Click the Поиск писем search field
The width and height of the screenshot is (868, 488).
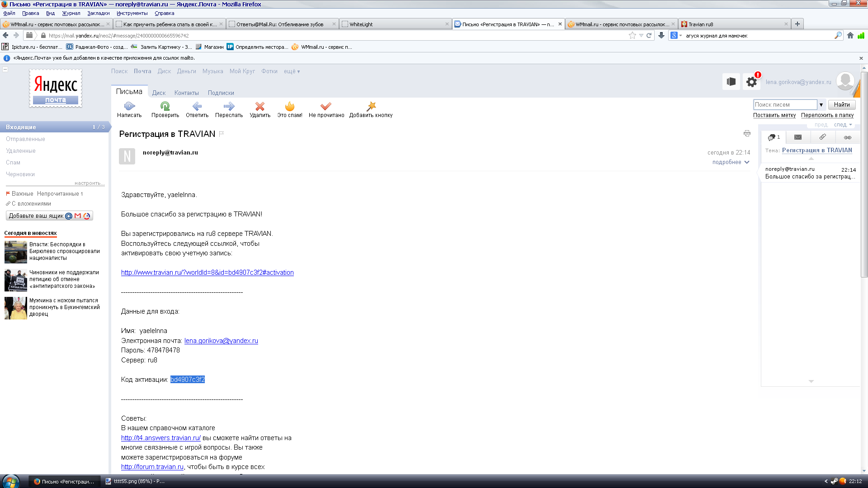(785, 105)
